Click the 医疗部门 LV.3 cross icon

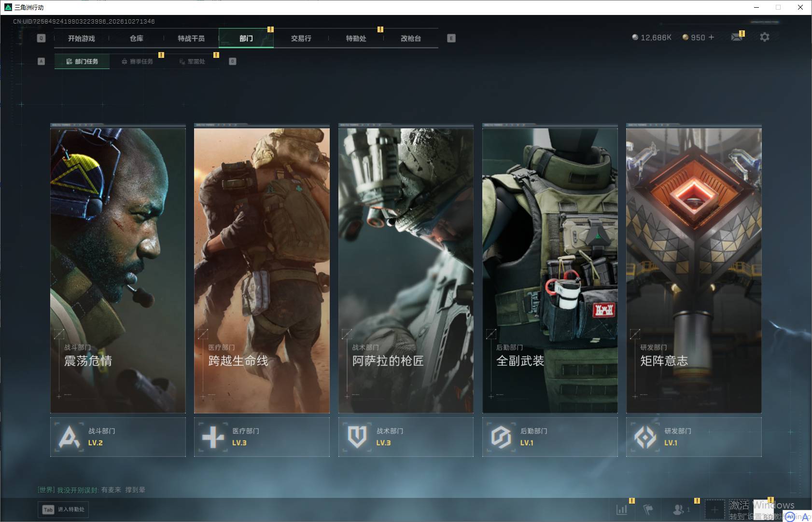tap(213, 437)
